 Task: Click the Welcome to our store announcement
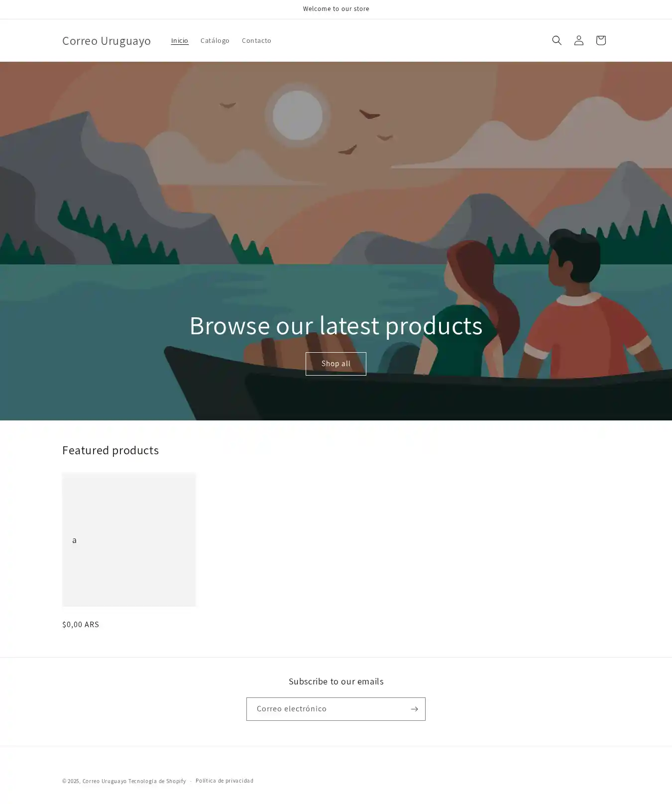(336, 9)
